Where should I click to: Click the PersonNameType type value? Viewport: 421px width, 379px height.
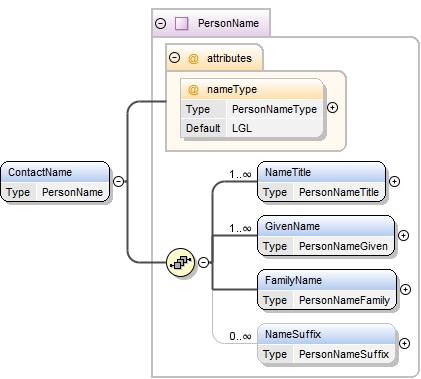(274, 109)
